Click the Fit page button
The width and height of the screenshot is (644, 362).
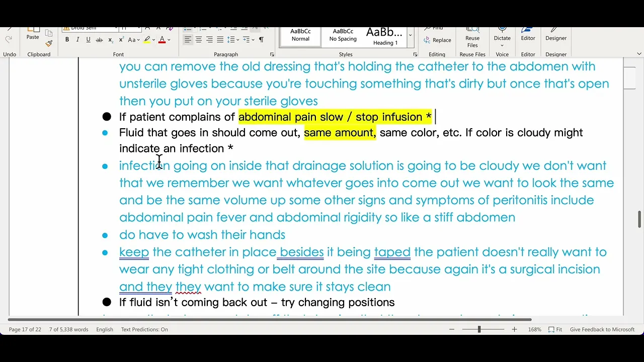[x=555, y=329]
